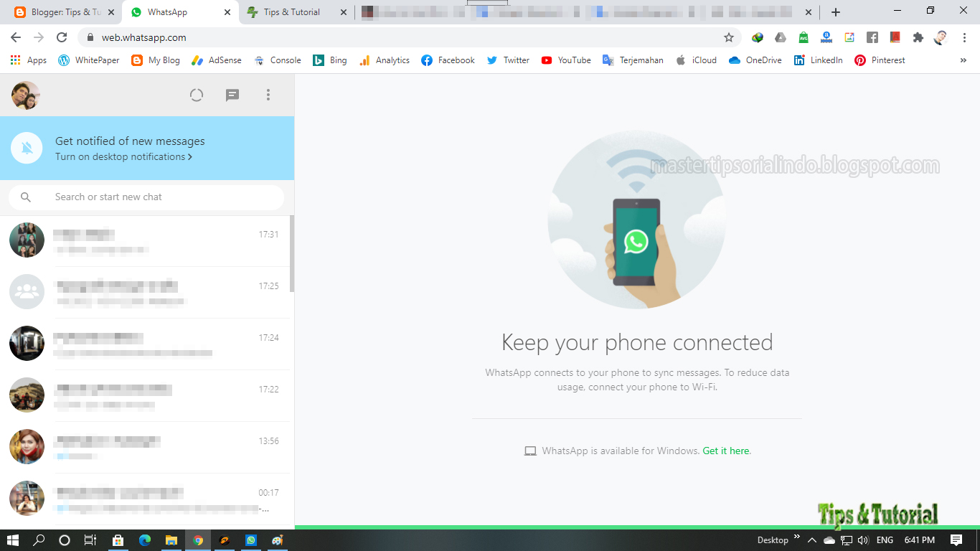Click the muted bell notification icon
980x551 pixels.
27,149
